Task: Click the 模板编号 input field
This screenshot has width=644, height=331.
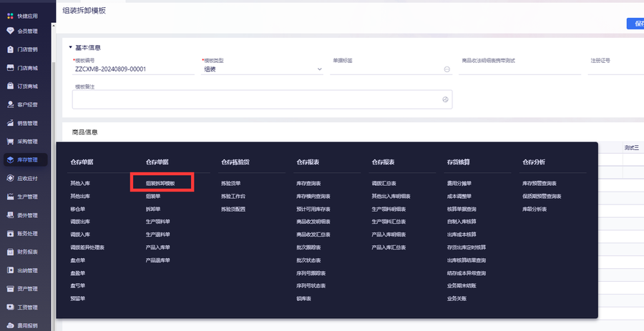Action: coord(134,69)
